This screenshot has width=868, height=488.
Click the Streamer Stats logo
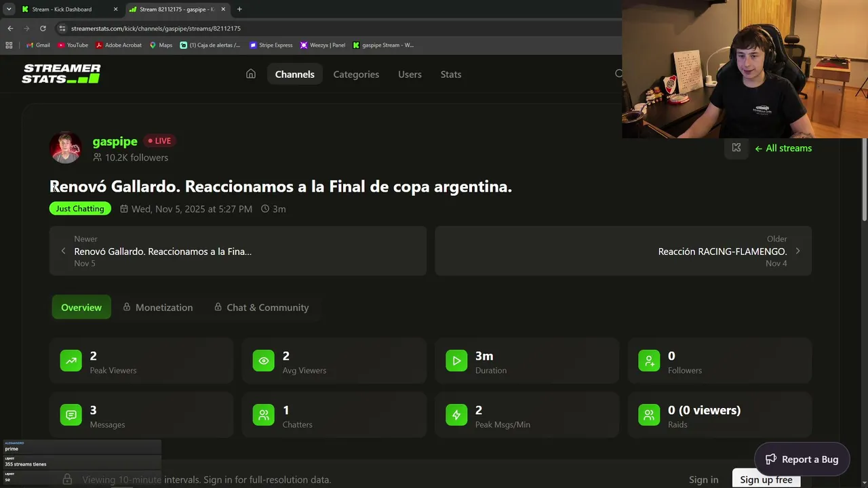(61, 74)
